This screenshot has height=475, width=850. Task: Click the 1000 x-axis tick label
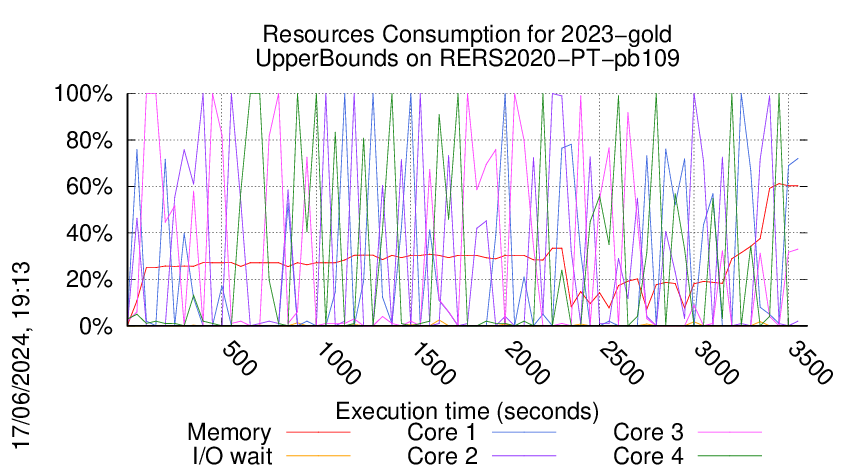338,363
